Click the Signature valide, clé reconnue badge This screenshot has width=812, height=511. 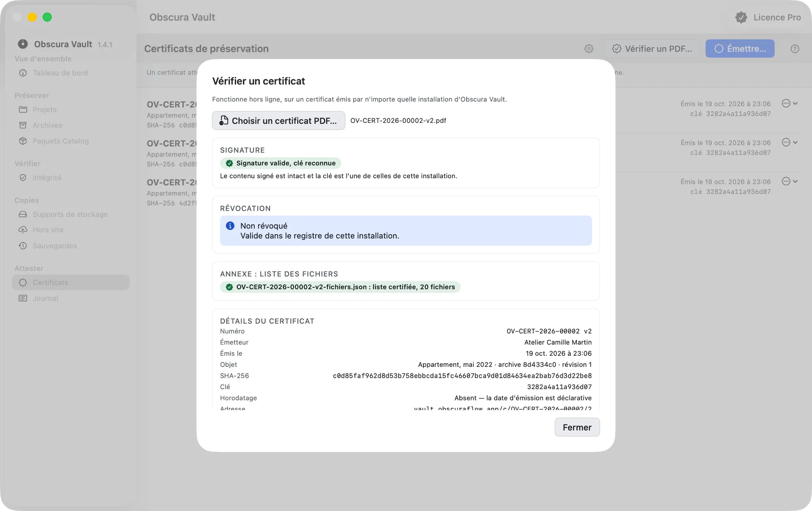[x=281, y=163]
